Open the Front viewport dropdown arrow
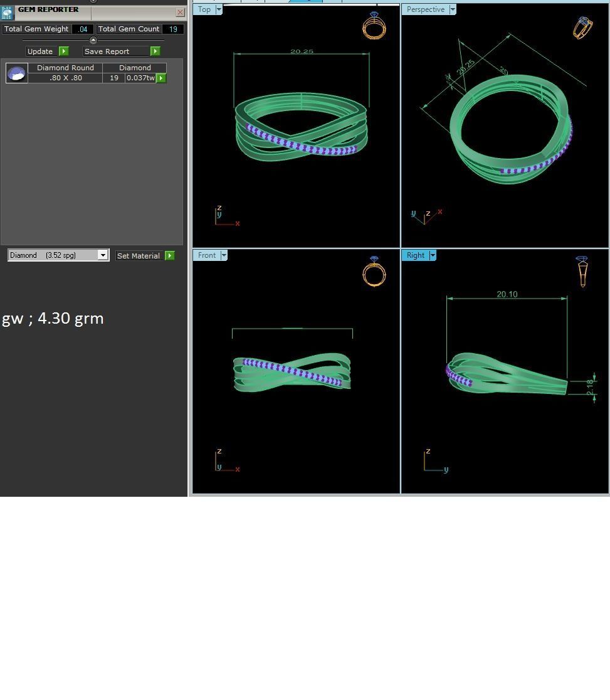 click(224, 255)
